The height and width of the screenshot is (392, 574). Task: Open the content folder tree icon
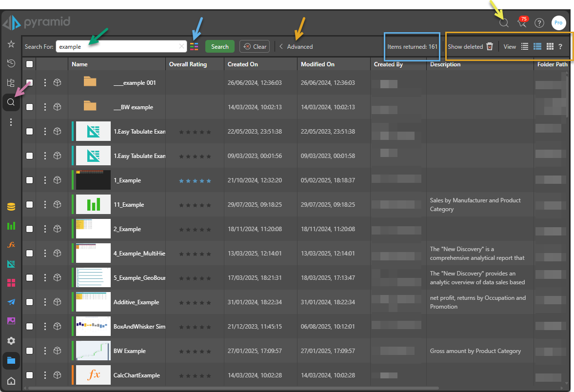11,83
